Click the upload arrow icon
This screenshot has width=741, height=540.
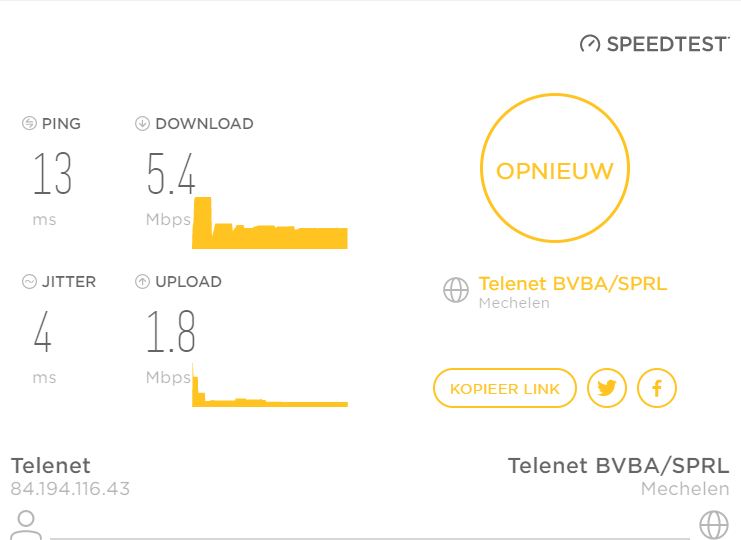pos(142,282)
